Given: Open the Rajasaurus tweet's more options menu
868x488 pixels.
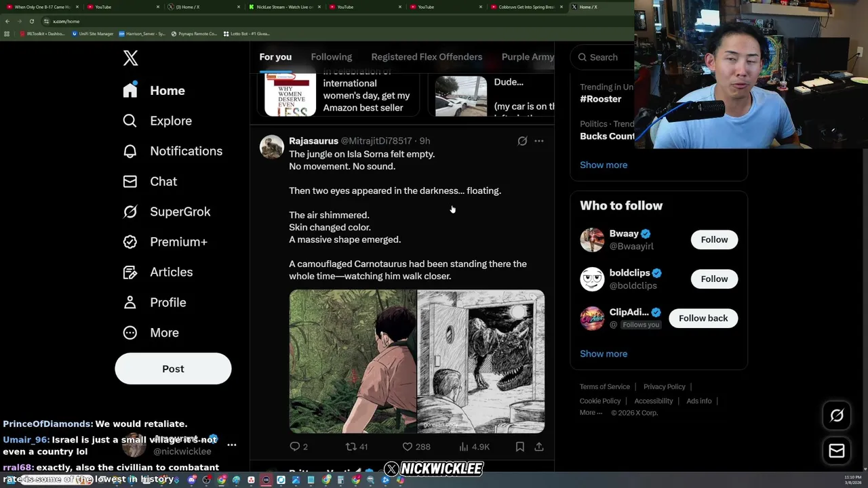Looking at the screenshot, I should click(x=539, y=141).
